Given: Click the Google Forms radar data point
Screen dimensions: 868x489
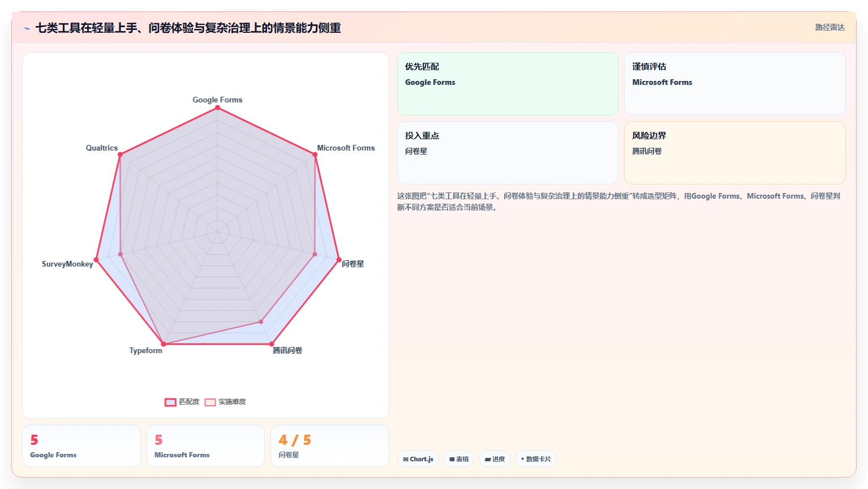Looking at the screenshot, I should (217, 108).
